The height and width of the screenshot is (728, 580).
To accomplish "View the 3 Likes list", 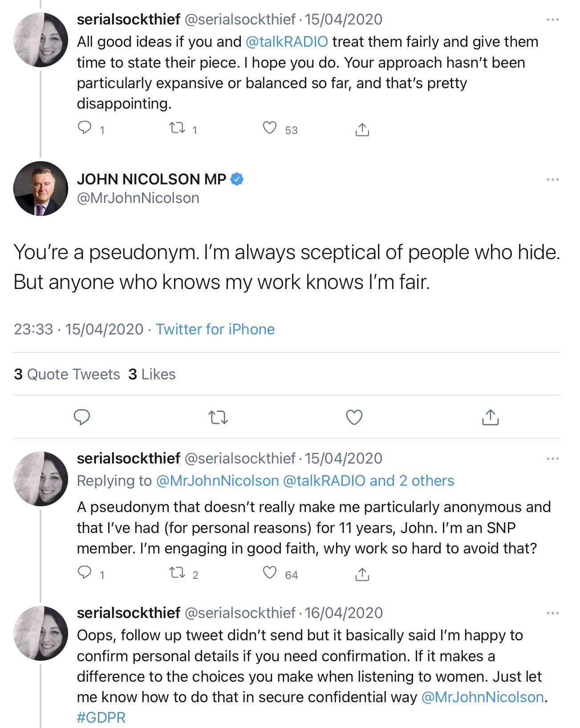I will point(152,374).
